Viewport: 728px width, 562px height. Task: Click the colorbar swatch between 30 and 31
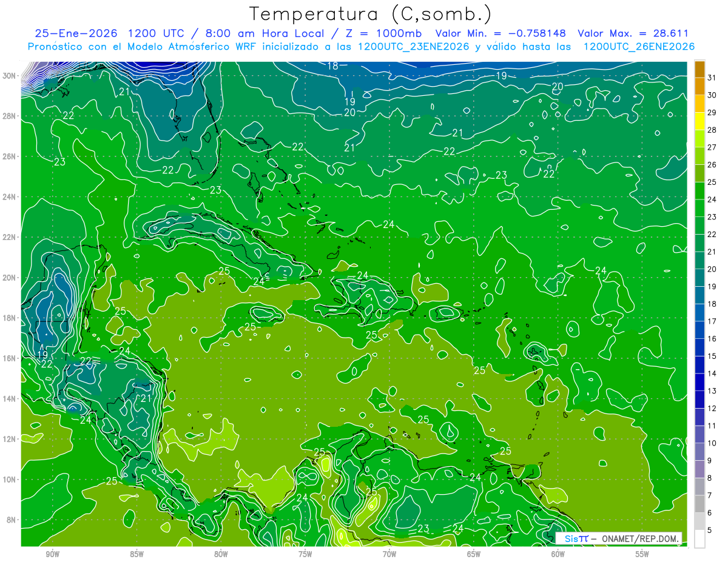[x=699, y=86]
